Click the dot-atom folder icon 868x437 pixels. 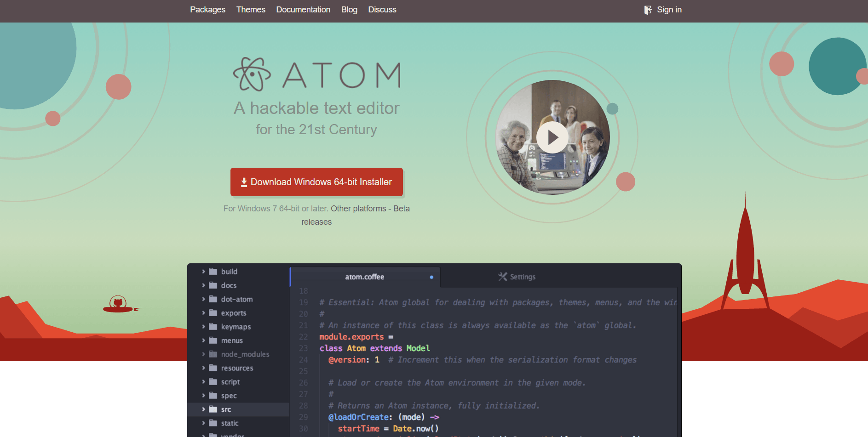point(213,299)
